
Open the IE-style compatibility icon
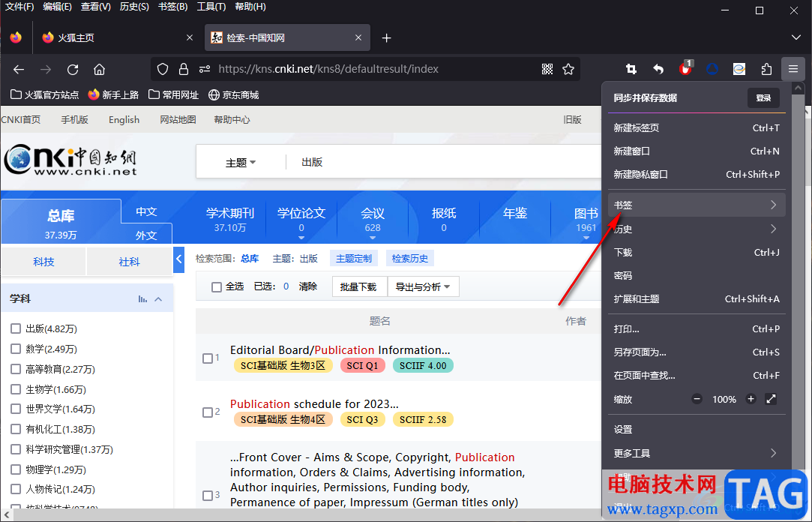[x=739, y=69]
